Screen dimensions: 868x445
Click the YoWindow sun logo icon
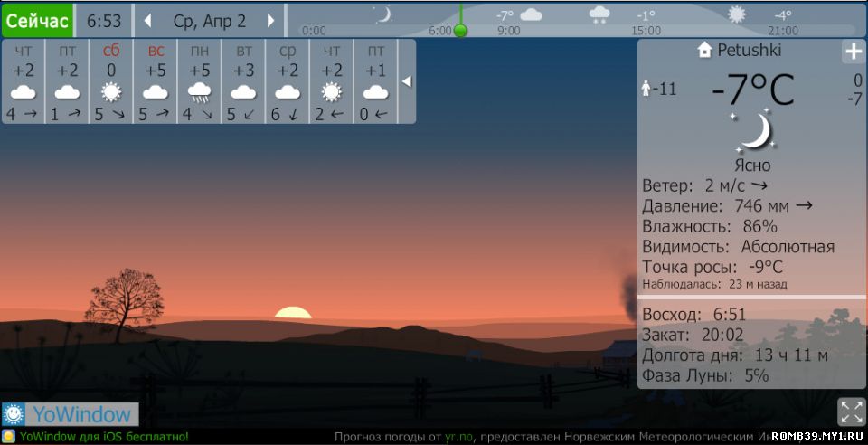click(14, 415)
